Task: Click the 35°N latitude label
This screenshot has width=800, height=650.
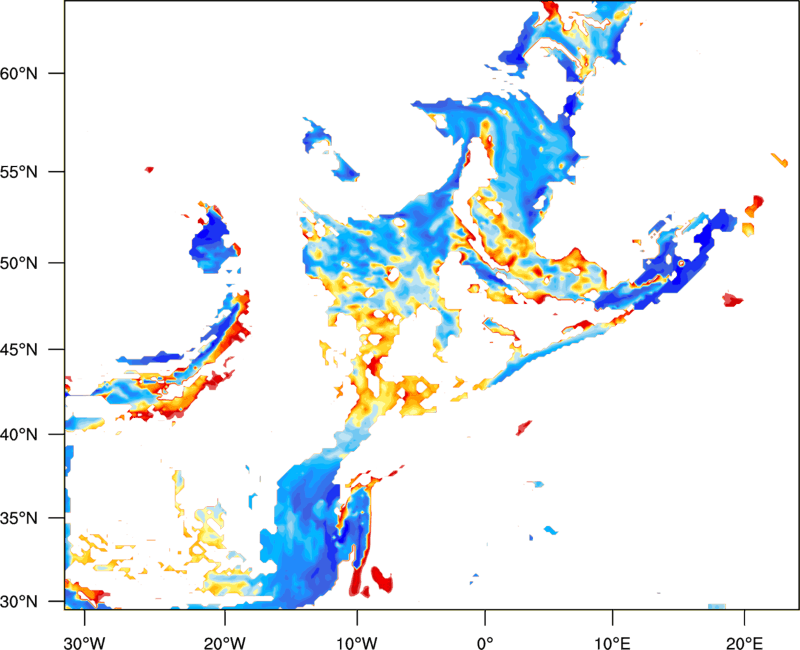Action: tap(19, 518)
